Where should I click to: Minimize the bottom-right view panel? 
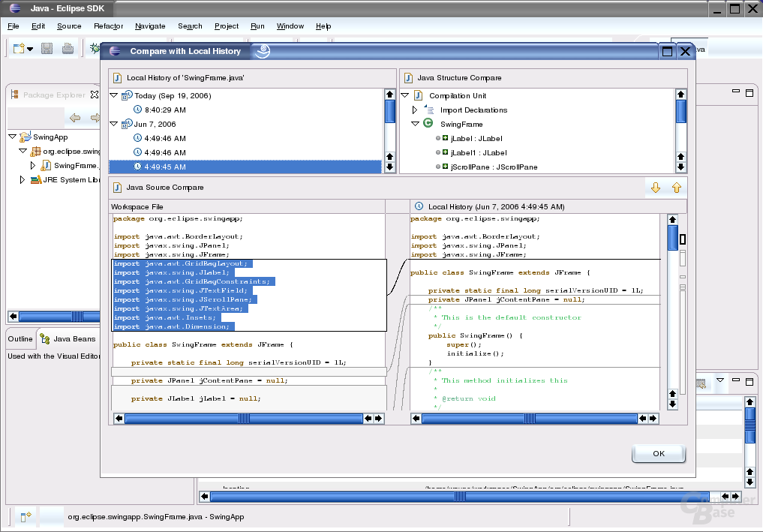736,380
